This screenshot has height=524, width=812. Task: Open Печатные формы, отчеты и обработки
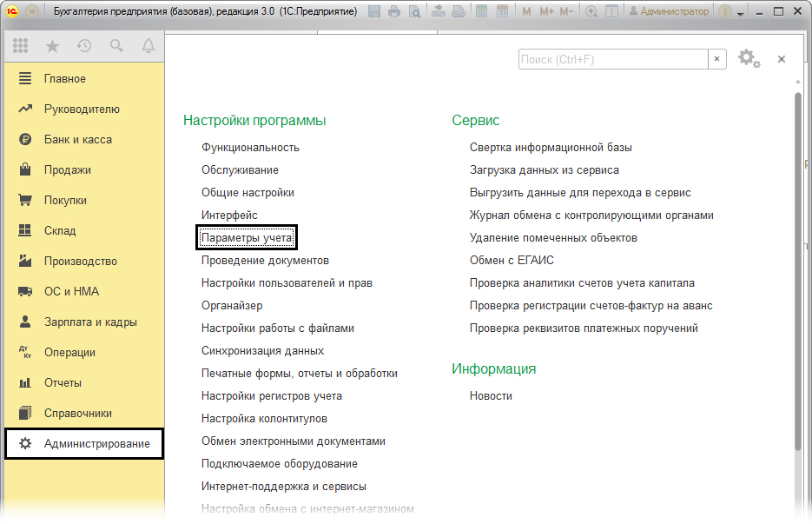point(300,374)
